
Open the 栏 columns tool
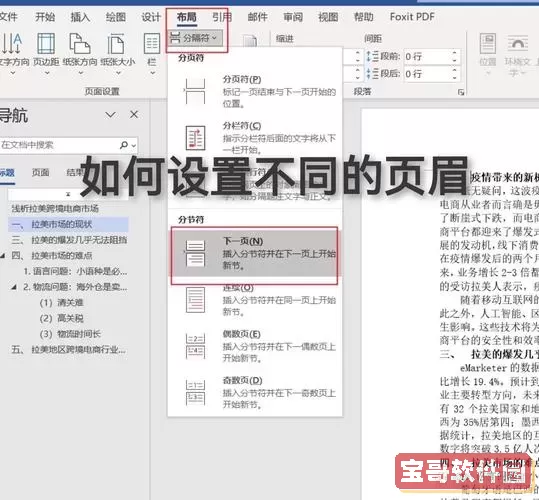coord(152,54)
